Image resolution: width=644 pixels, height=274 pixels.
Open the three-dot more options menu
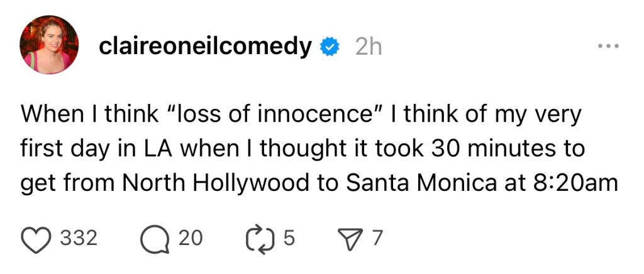[608, 47]
